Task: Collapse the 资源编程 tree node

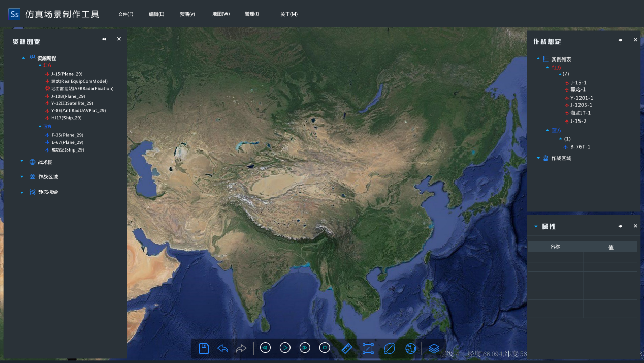Action: pos(23,58)
